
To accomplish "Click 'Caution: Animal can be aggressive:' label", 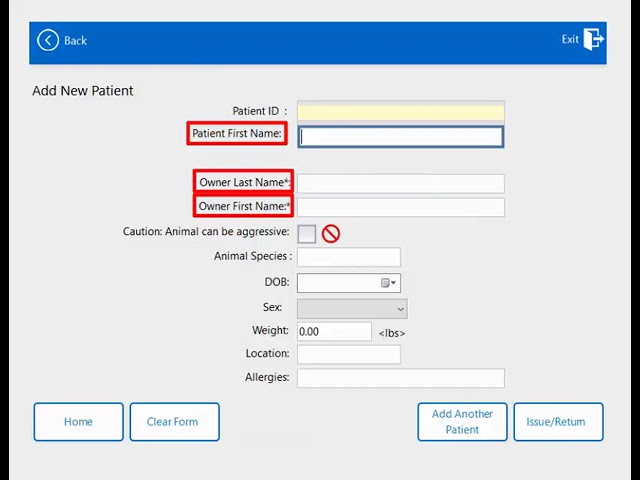I will click(x=206, y=232).
